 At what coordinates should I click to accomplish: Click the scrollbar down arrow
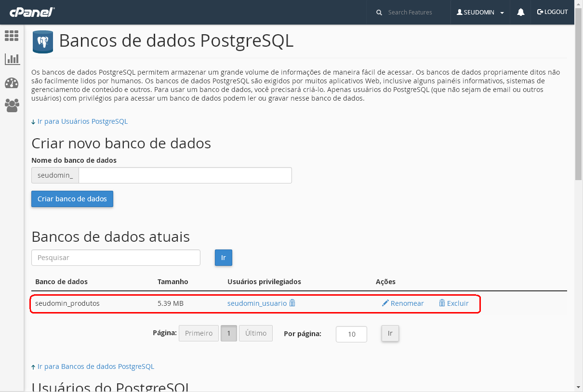[579, 387]
